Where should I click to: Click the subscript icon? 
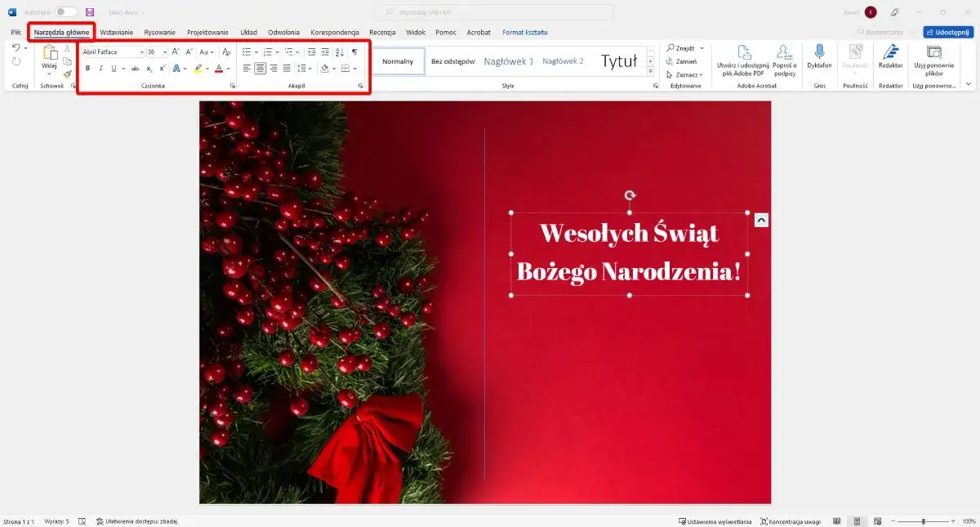pos(149,68)
